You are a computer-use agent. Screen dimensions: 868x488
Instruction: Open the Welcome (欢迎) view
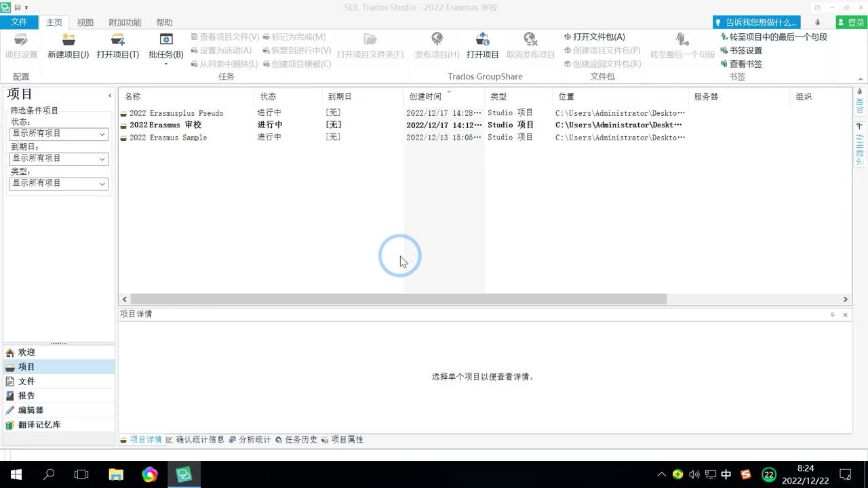click(x=58, y=352)
